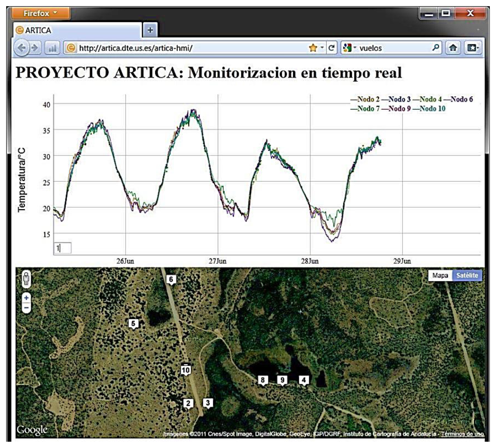Switch map to Mapa view
The width and height of the screenshot is (496, 448).
point(440,275)
